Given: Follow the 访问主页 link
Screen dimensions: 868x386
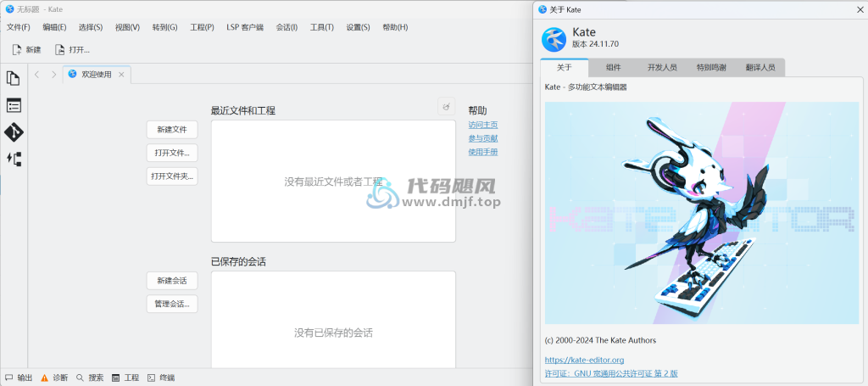Looking at the screenshot, I should (x=482, y=126).
